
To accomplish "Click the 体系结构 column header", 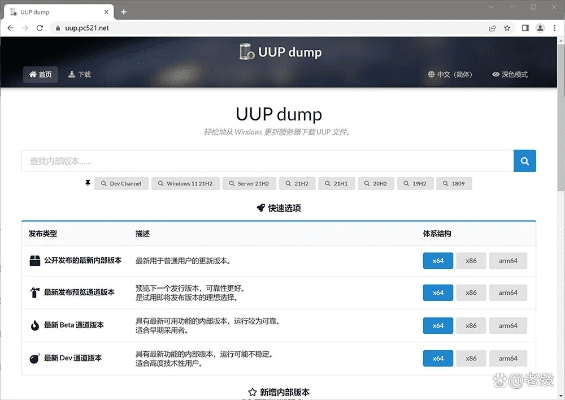I will tap(437, 234).
